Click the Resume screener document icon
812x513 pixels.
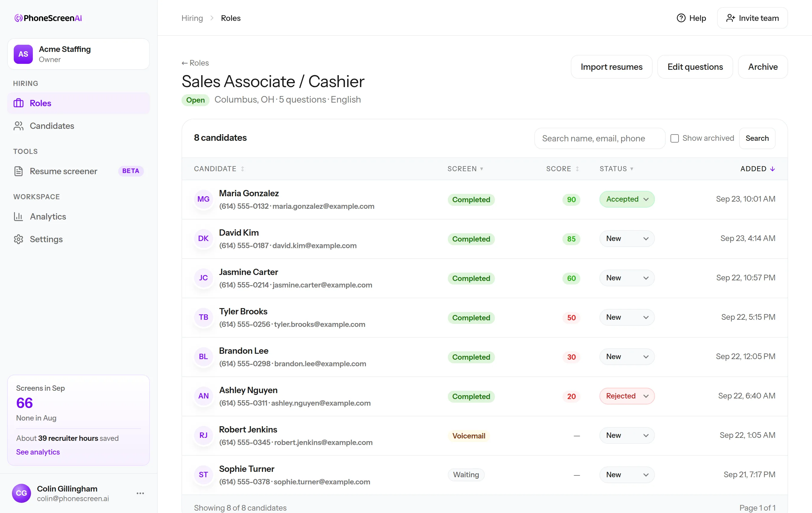point(19,171)
